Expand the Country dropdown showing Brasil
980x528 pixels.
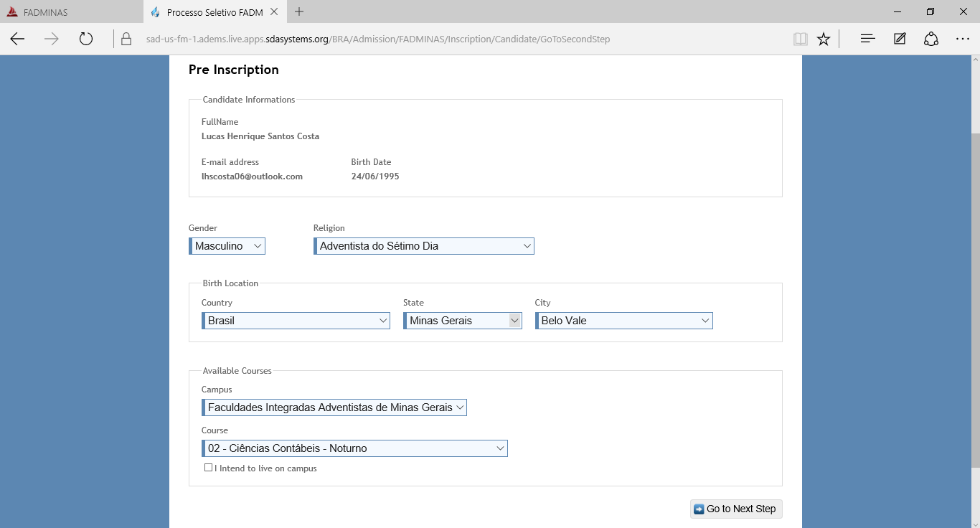(296, 321)
